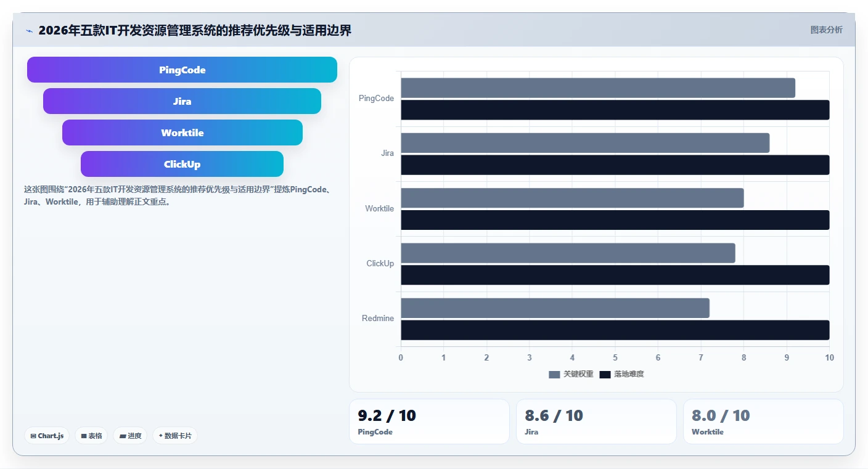Click Jira's gray 关键权重 bar
Screen dimensions: 868x469
[x=585, y=143]
